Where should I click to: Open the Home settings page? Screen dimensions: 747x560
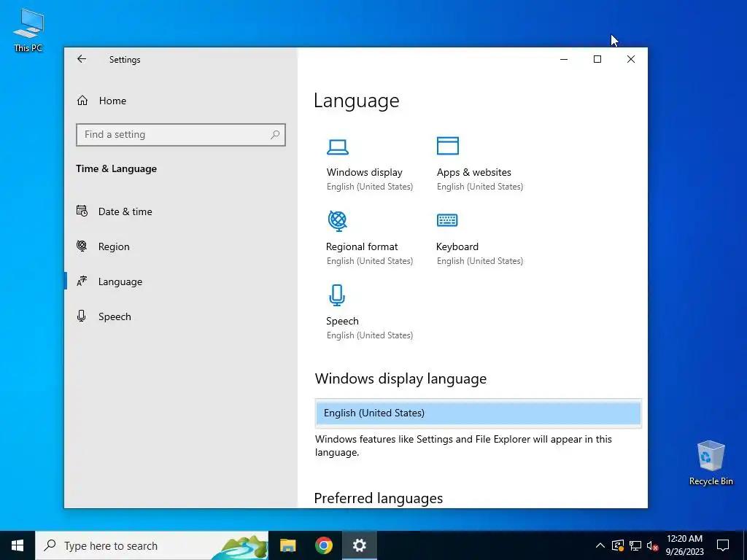tap(112, 101)
